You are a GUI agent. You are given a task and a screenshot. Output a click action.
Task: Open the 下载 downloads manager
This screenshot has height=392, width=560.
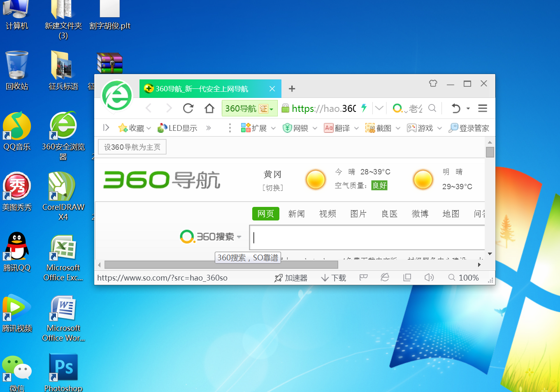pos(333,278)
